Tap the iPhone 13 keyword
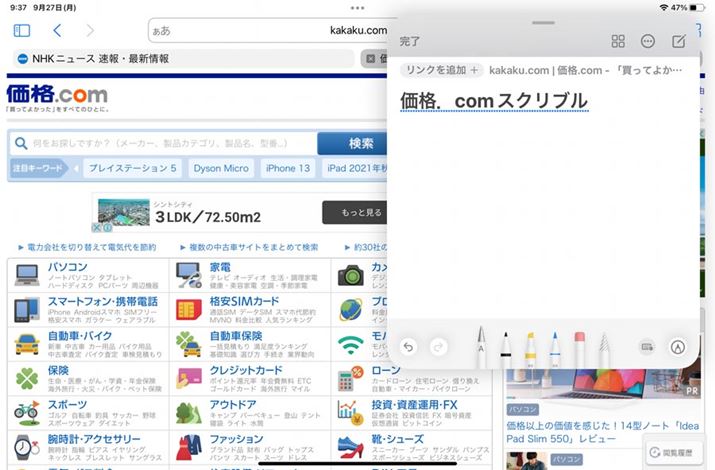715x470 pixels. pyautogui.click(x=288, y=168)
